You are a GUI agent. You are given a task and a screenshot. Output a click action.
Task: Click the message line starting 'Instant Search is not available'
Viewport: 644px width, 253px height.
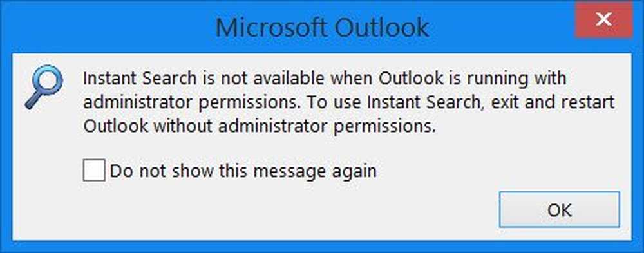coord(325,79)
